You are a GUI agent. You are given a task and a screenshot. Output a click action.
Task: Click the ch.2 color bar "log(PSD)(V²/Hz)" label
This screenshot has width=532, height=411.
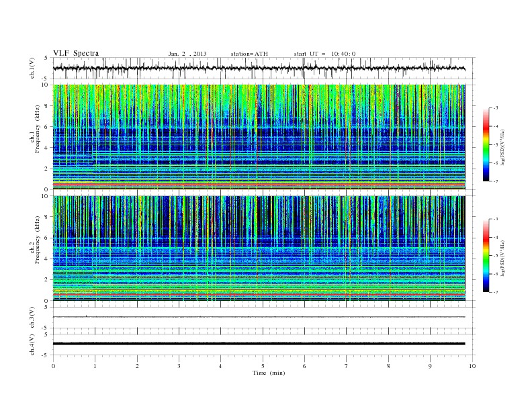pyautogui.click(x=503, y=258)
